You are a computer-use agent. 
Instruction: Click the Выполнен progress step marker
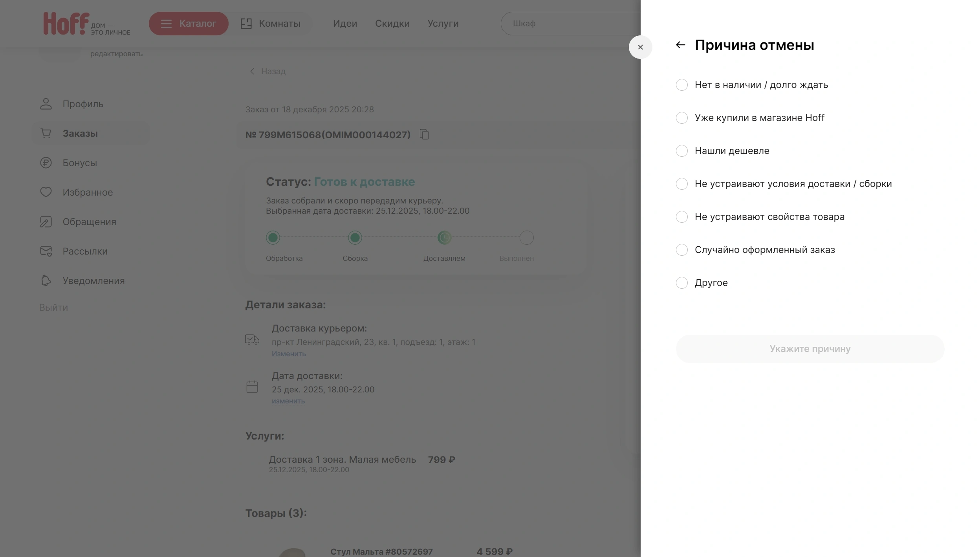coord(527,238)
